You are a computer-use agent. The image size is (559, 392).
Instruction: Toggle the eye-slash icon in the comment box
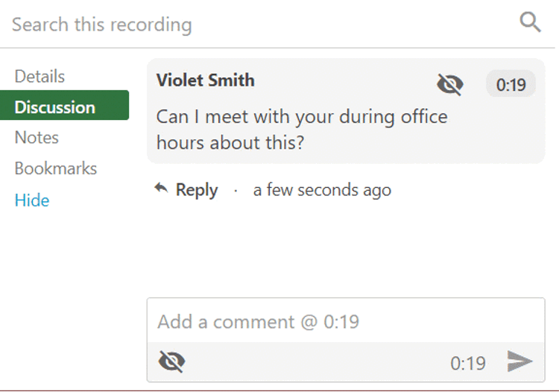coord(171,362)
